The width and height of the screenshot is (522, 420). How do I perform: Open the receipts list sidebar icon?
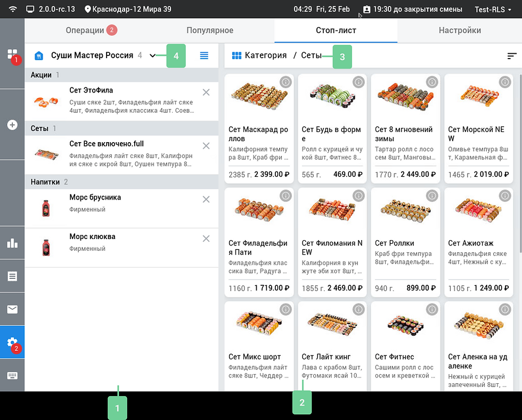click(x=12, y=276)
